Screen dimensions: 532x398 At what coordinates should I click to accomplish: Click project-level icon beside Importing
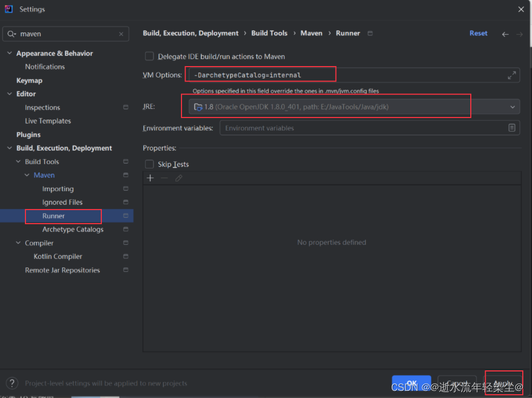[x=126, y=188]
